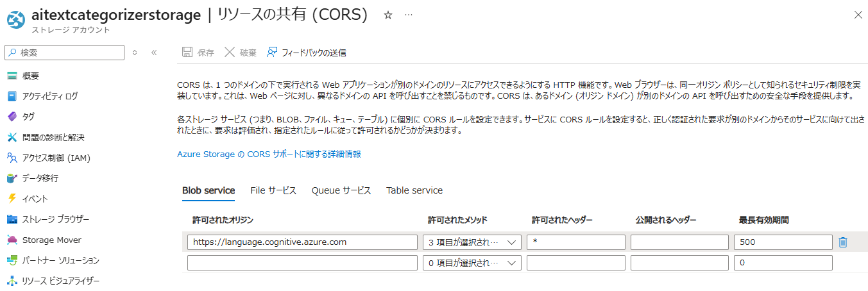Click the 破棄 button label

(x=248, y=53)
